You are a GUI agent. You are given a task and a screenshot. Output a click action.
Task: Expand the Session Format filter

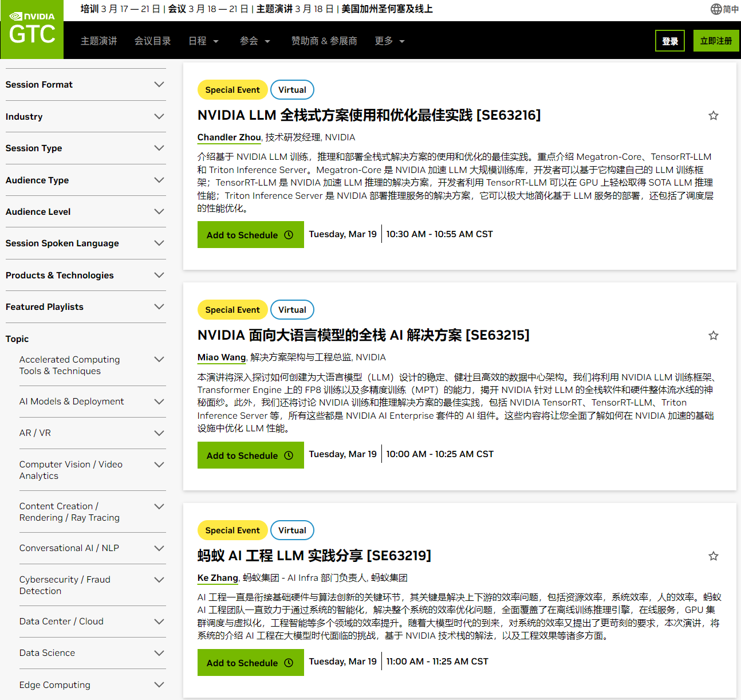coord(85,85)
